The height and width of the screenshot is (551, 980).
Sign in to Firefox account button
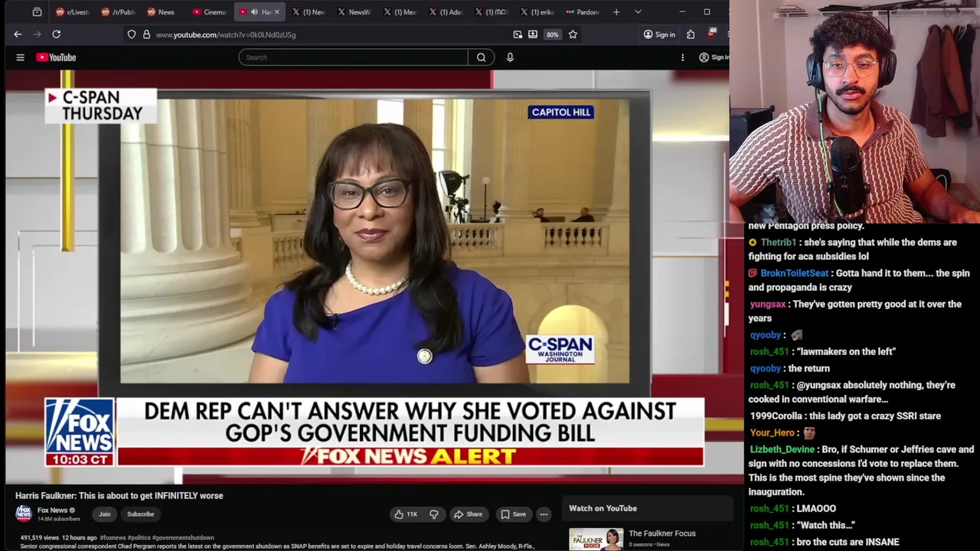click(x=659, y=34)
